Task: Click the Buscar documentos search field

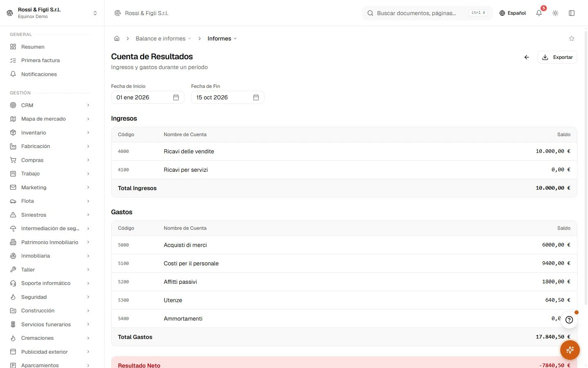Action: 428,13
